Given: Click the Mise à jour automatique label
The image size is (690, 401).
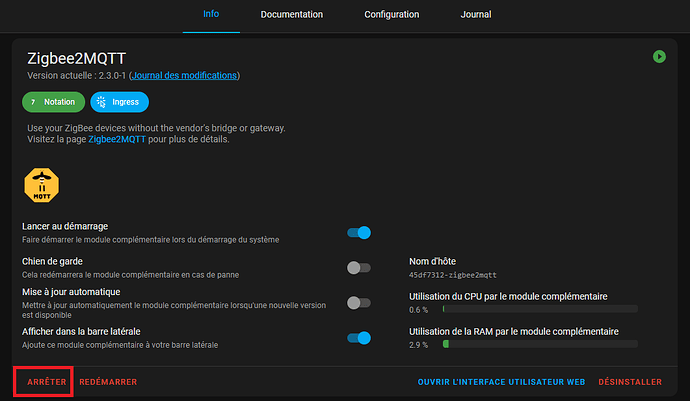Looking at the screenshot, I should point(71,292).
